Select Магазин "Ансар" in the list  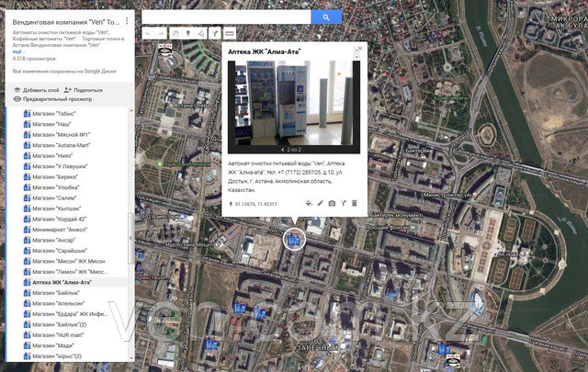point(50,240)
